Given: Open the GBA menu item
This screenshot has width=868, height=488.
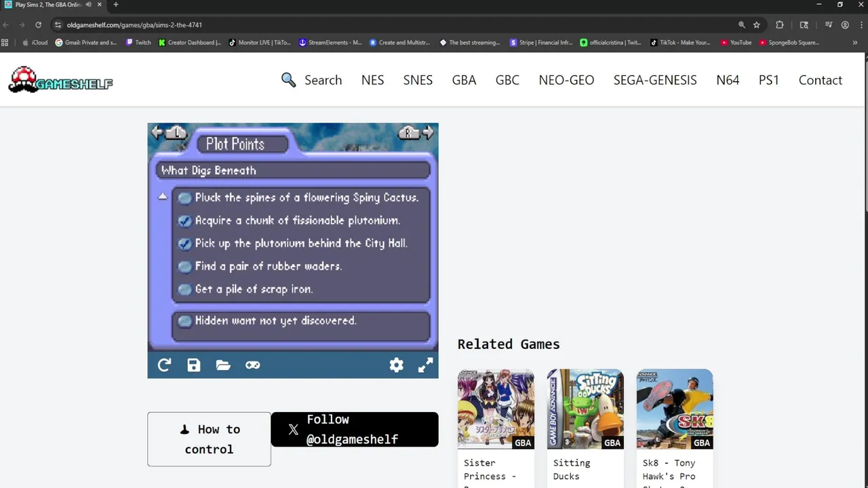Looking at the screenshot, I should tap(464, 80).
